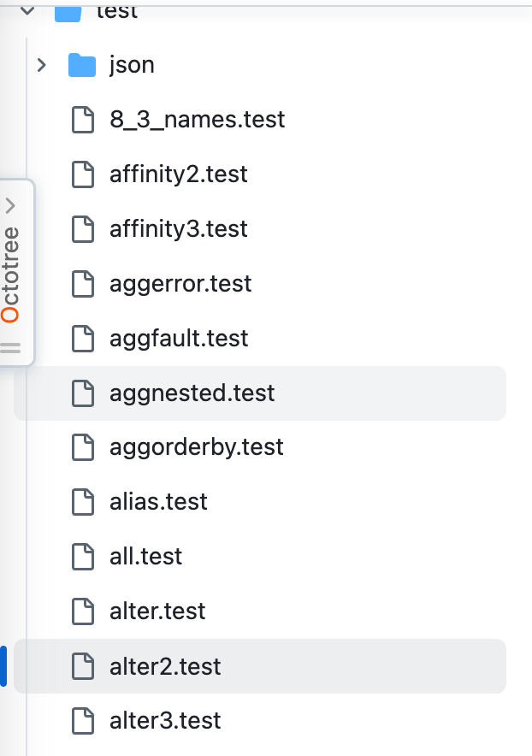
Task: Collapse the test folder chevron
Action: click(x=25, y=10)
